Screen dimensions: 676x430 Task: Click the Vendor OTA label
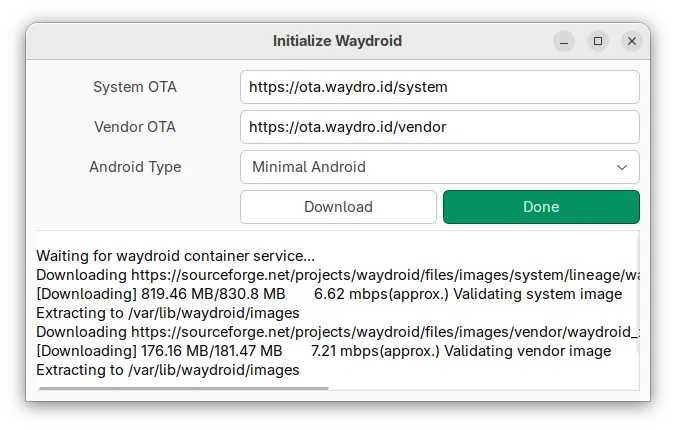[135, 127]
